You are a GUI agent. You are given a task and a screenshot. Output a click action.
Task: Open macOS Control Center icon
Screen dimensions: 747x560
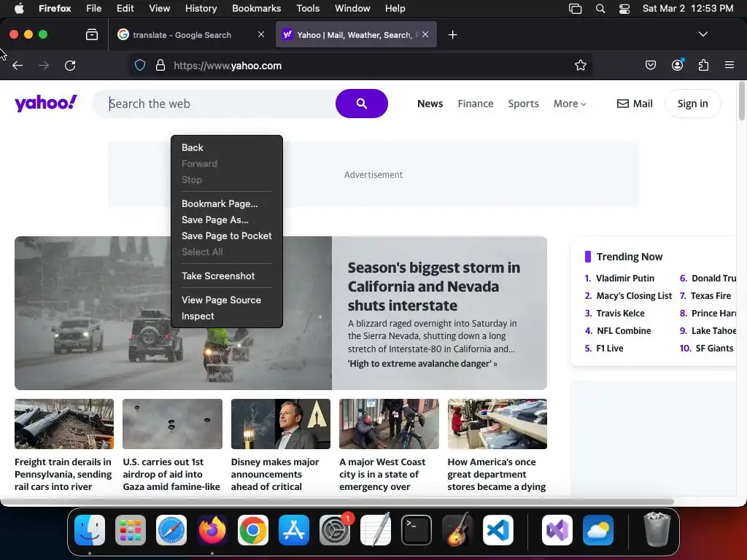point(624,9)
